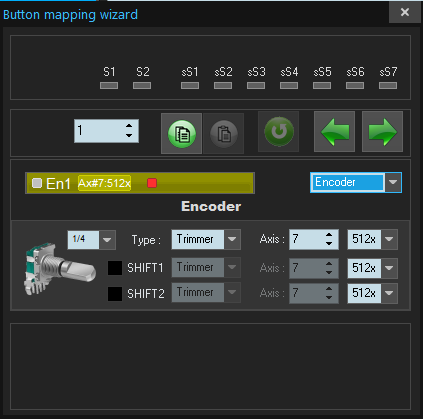Viewport: 423px width, 419px height.
Task: Toggle the sS3 indicator
Action: (x=256, y=86)
